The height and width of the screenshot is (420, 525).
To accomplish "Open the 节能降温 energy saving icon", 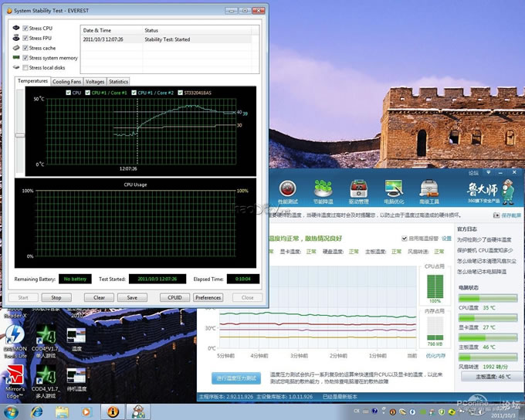I will [323, 189].
